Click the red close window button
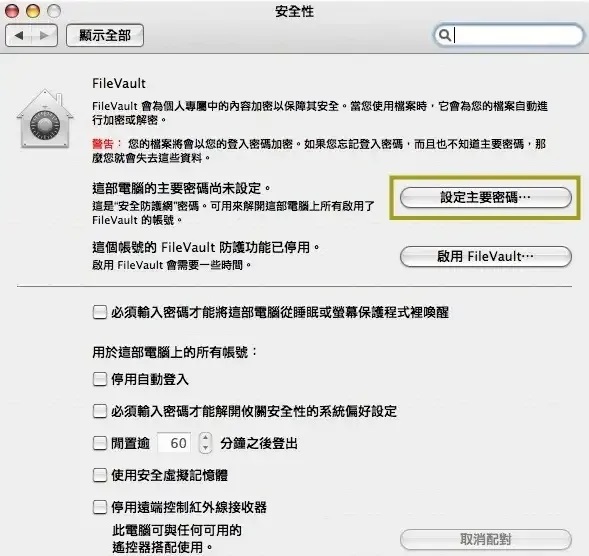This screenshot has width=589, height=556. click(12, 11)
